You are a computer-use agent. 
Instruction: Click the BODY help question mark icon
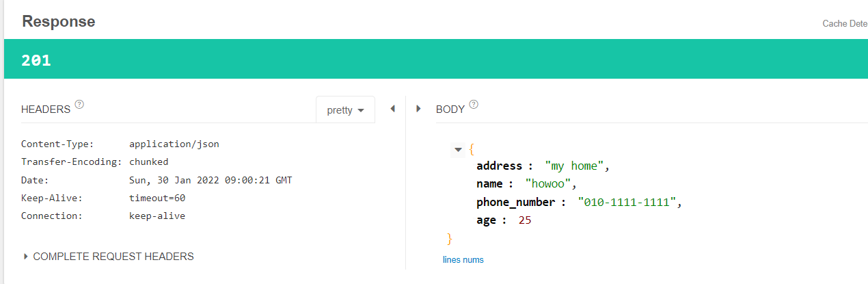pos(474,105)
